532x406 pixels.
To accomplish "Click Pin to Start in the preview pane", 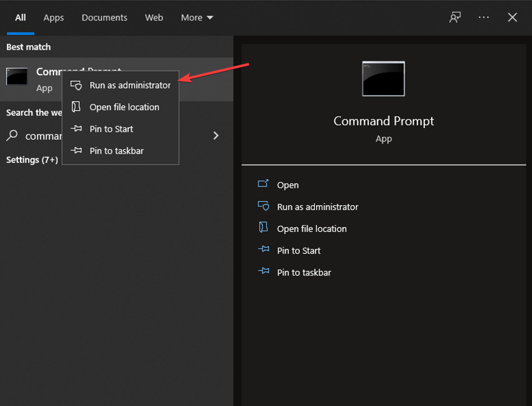I will 299,250.
